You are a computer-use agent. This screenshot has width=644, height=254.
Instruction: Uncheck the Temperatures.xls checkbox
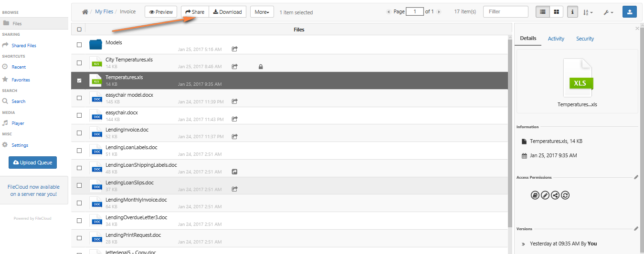[x=79, y=81]
